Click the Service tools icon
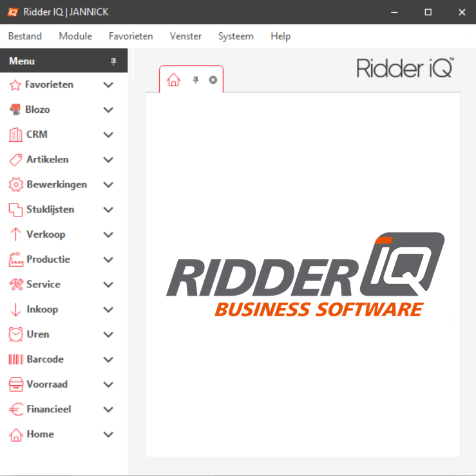Image resolution: width=476 pixels, height=476 pixels. 15,285
